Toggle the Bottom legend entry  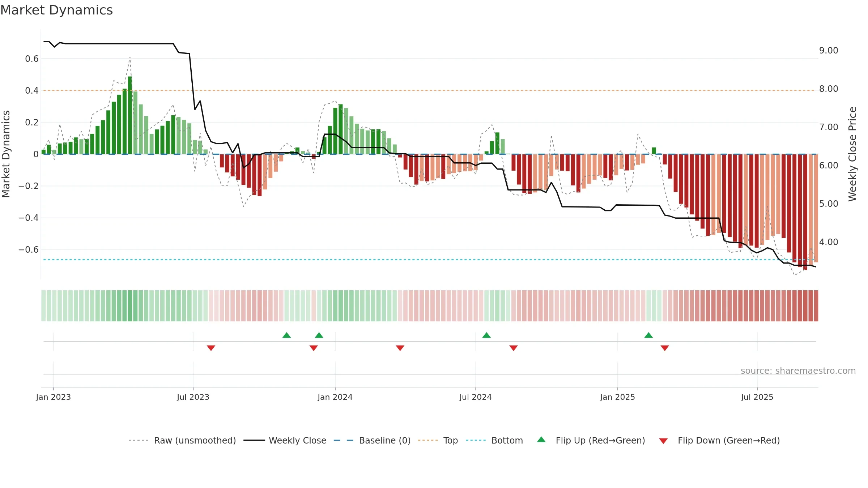(494, 440)
